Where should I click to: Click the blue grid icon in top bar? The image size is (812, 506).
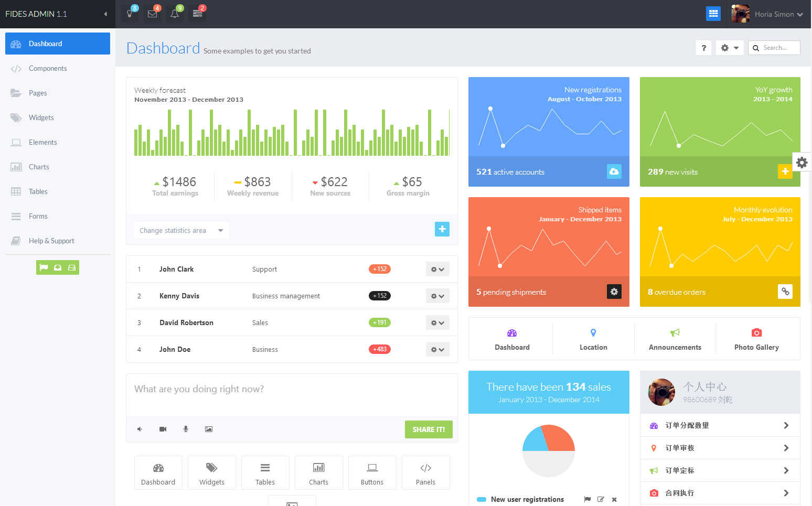point(713,14)
